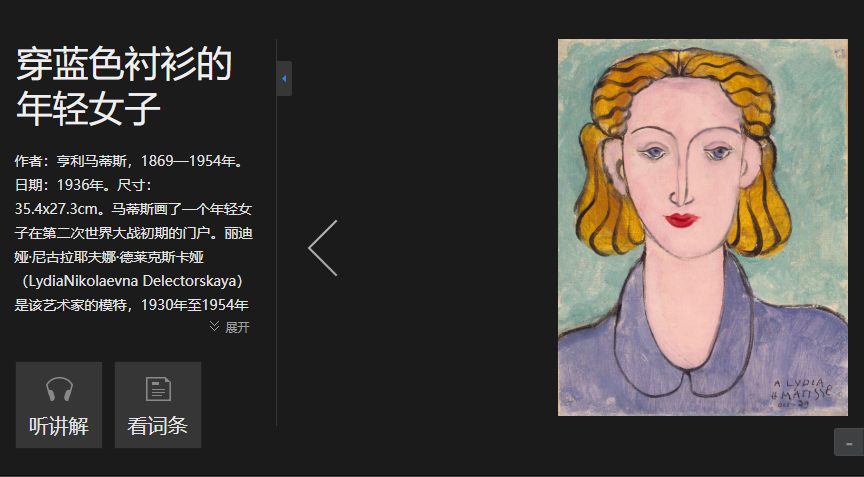Click the blue triangle on panel handle
The height and width of the screenshot is (477, 864).
(x=284, y=78)
